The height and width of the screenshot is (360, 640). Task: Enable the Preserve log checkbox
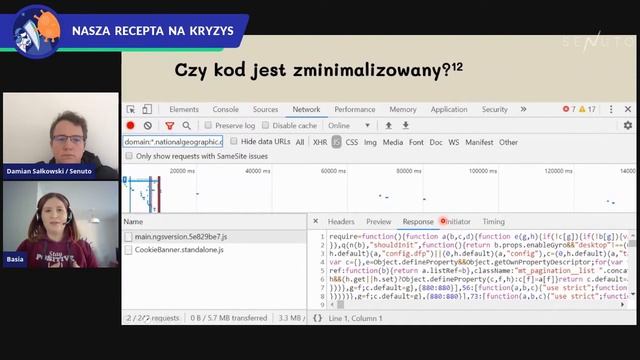tap(208, 125)
